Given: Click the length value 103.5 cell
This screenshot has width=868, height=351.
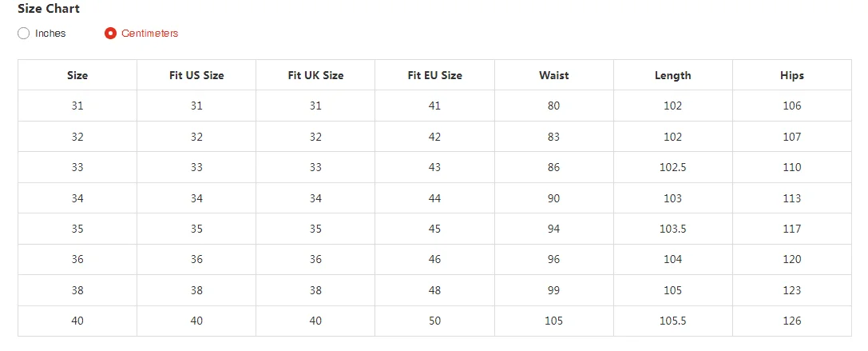Looking at the screenshot, I should (x=672, y=229).
